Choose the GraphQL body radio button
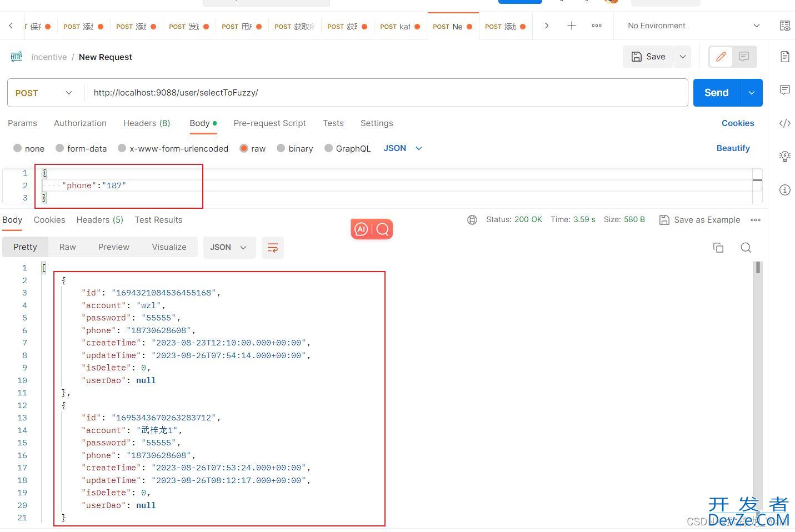The height and width of the screenshot is (532, 795). coord(328,148)
